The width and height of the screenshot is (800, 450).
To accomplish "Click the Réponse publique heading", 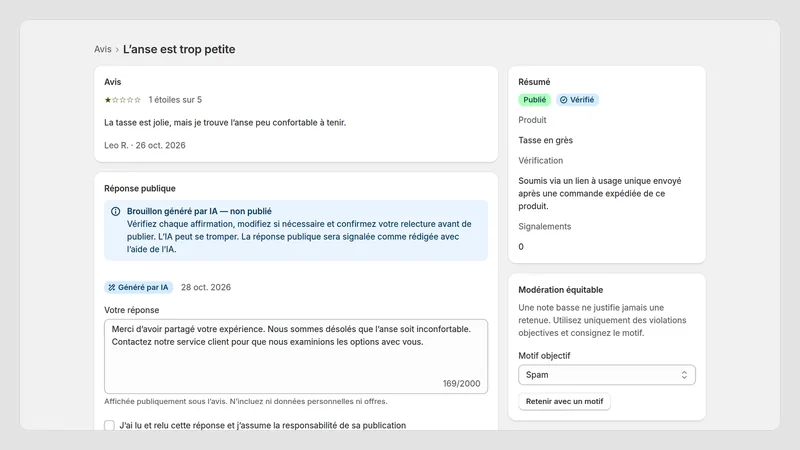I will tap(140, 188).
